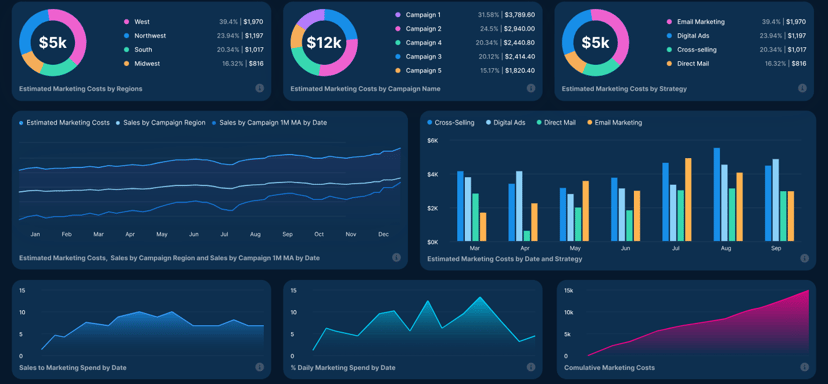Screen dimensions: 828x384
Task: Click the $816 value beside Midwest
Action: click(x=256, y=63)
